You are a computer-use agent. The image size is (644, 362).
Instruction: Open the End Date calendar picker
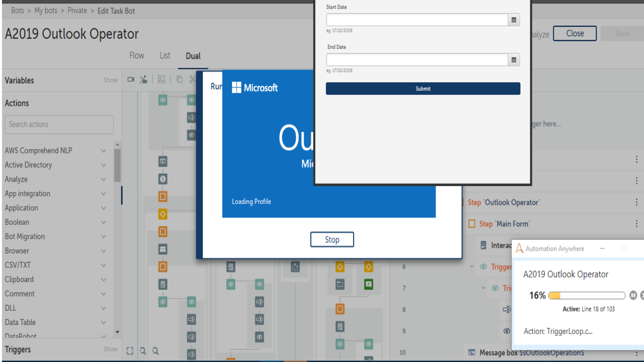514,60
